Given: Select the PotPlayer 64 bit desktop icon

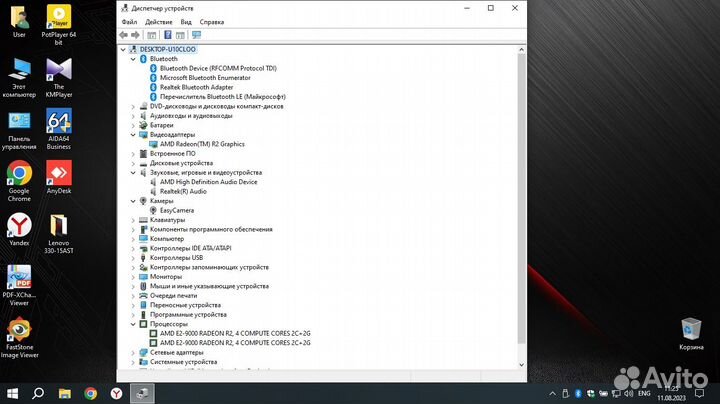Looking at the screenshot, I should pos(59,25).
